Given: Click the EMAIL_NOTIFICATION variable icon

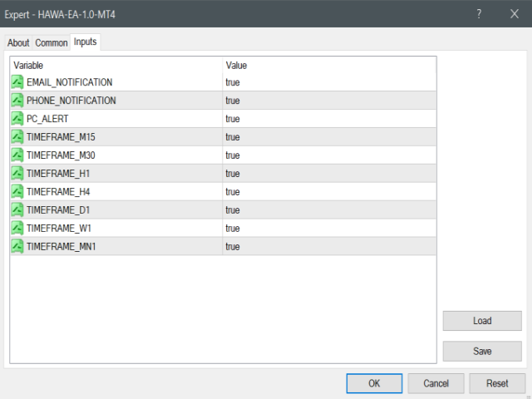Looking at the screenshot, I should pyautogui.click(x=17, y=82).
